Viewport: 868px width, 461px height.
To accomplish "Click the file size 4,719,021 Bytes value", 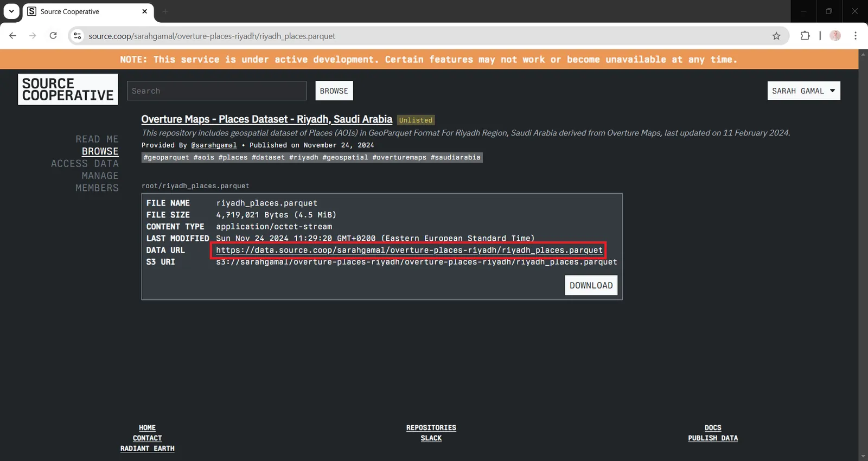I will [276, 215].
